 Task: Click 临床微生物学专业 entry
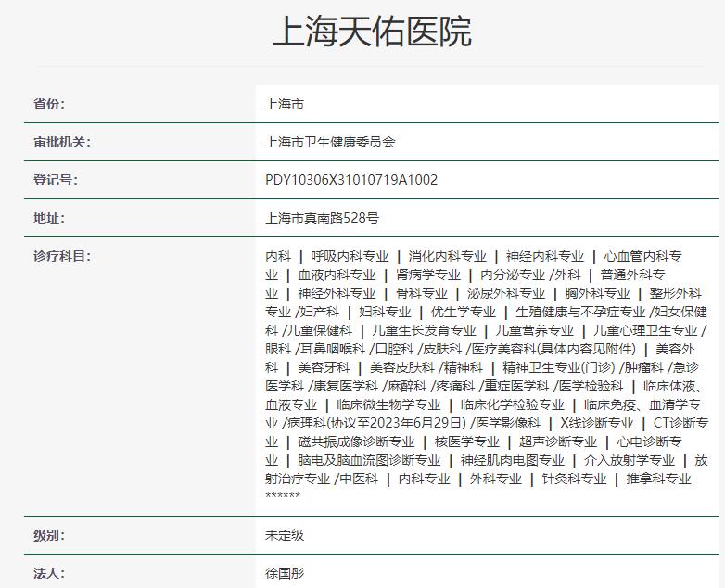[x=388, y=404]
